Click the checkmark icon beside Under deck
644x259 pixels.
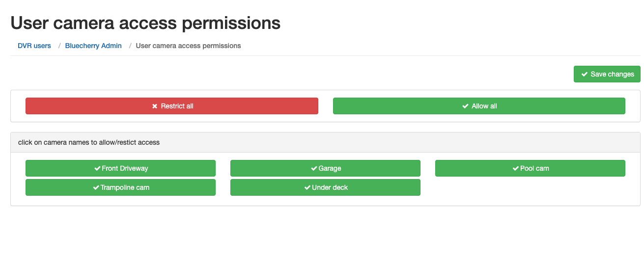click(308, 187)
